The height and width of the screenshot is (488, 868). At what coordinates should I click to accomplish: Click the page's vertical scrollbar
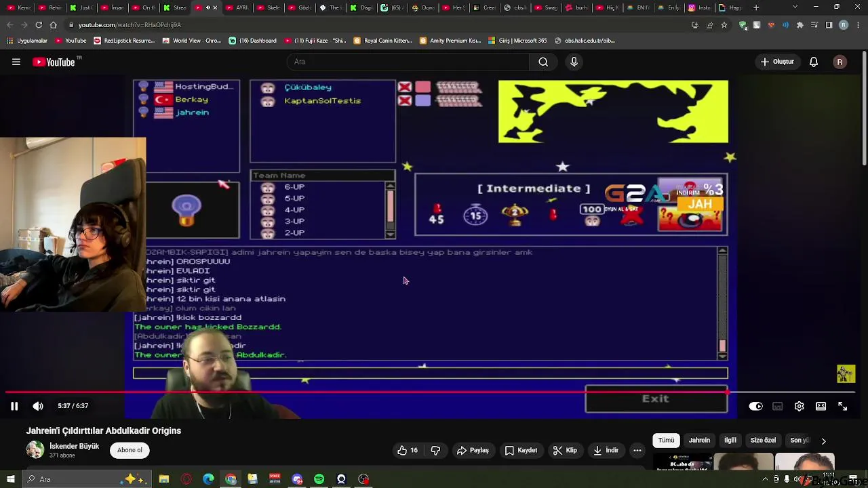(x=864, y=108)
